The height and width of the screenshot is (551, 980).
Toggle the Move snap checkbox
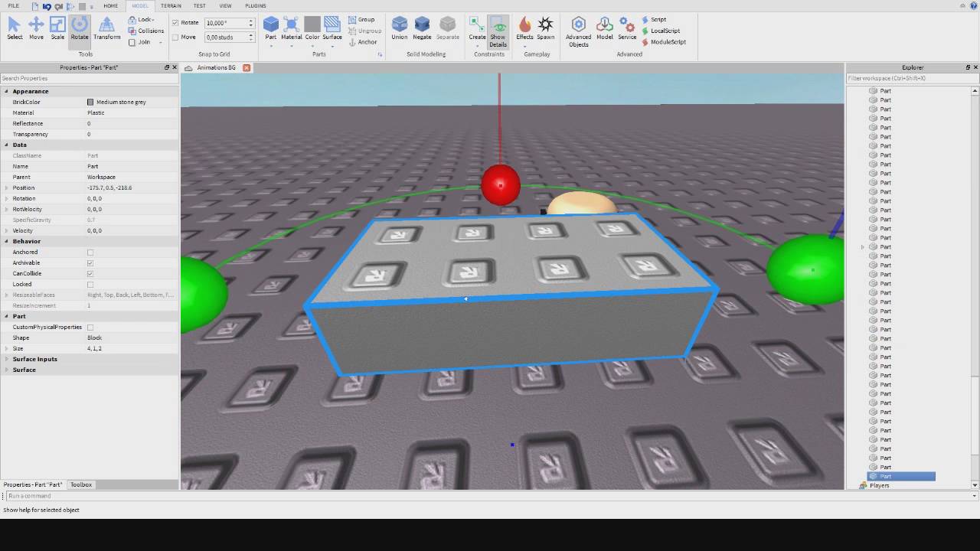(175, 37)
